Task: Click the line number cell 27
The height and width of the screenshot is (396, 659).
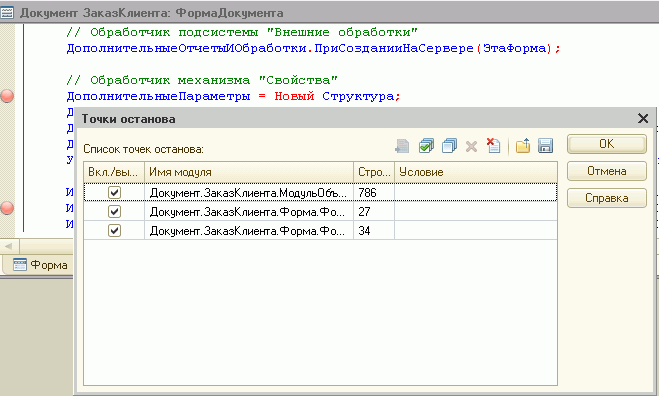Action: [x=374, y=211]
